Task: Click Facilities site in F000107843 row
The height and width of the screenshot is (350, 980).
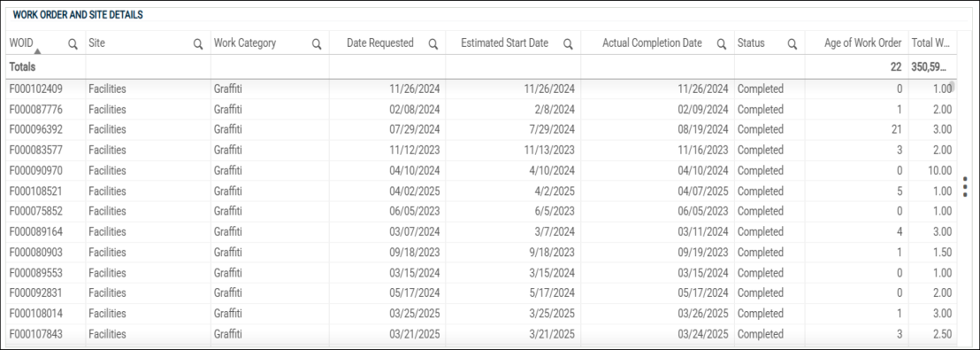Action: tap(107, 334)
